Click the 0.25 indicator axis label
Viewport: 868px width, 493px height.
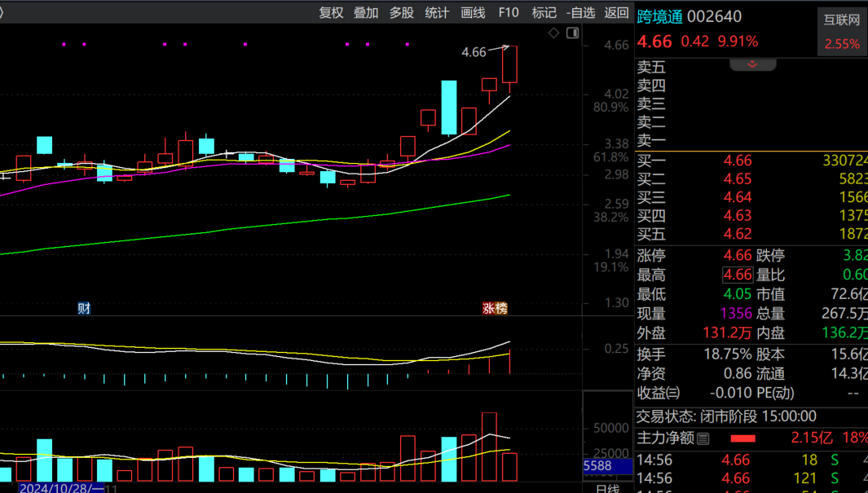pos(616,349)
